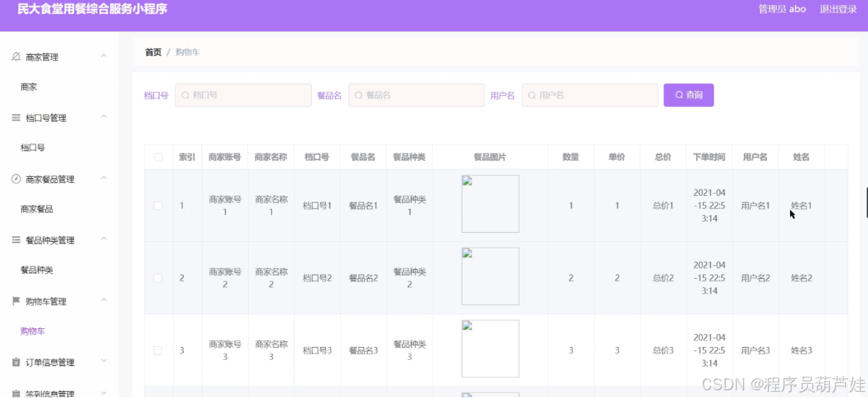
Task: Click the 商家账号 2 cell
Action: pos(225,278)
